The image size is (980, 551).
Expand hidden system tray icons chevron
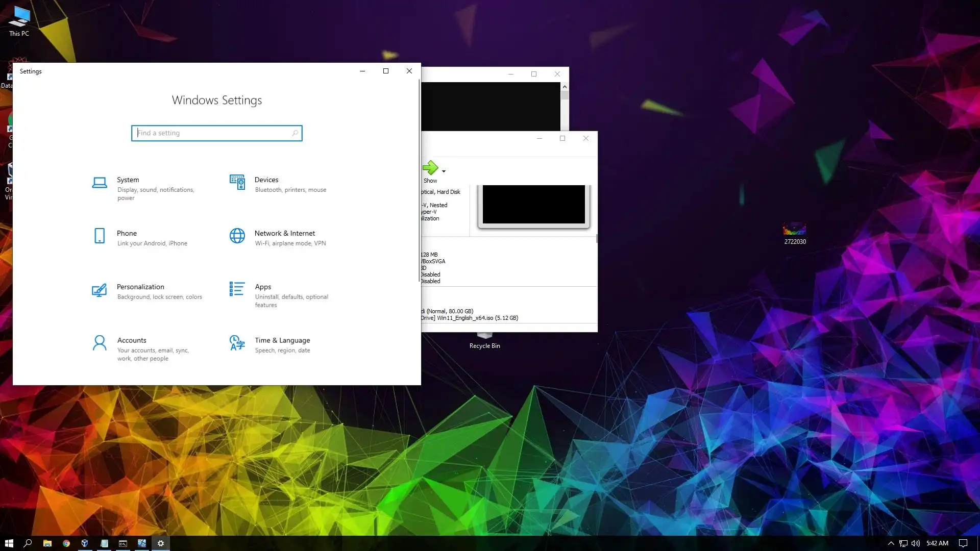click(x=891, y=543)
